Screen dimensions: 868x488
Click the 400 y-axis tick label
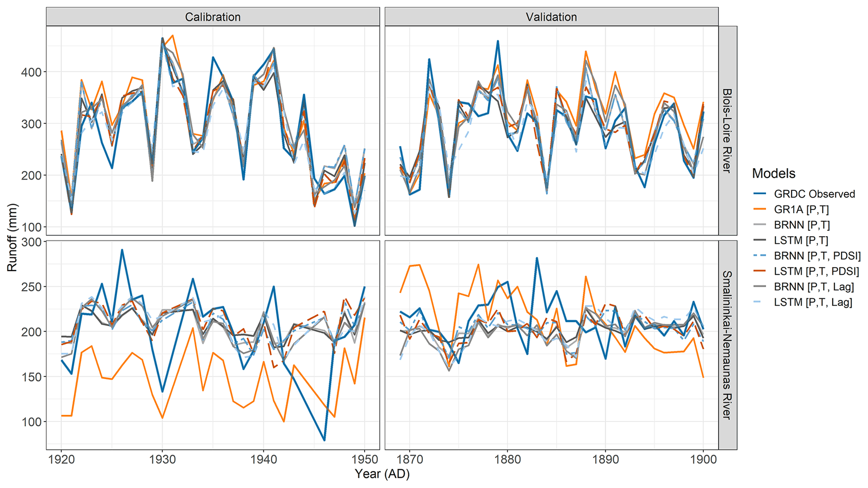click(x=31, y=72)
